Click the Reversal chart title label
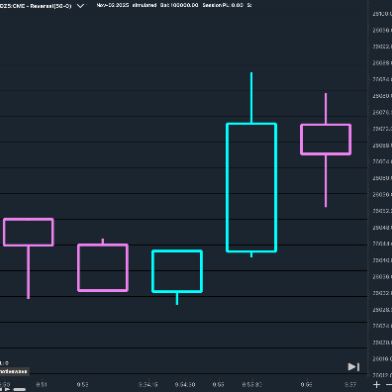This screenshot has width=392, height=392. pos(35,6)
